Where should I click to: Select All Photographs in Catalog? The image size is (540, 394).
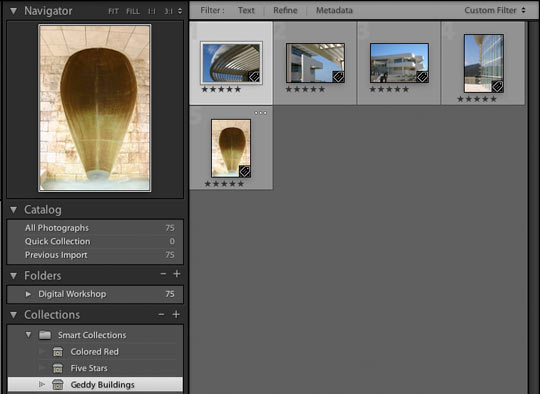[95, 228]
